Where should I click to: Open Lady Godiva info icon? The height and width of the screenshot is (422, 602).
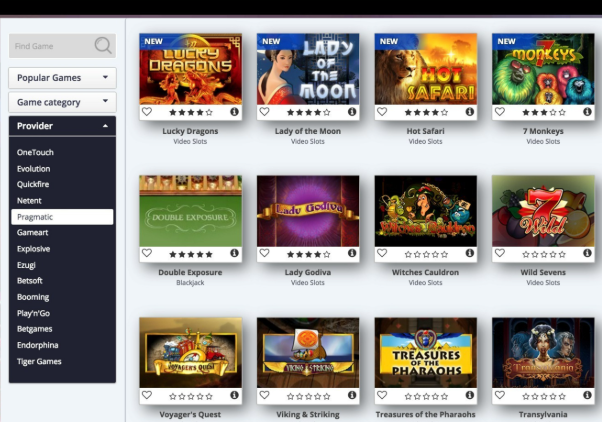click(352, 253)
